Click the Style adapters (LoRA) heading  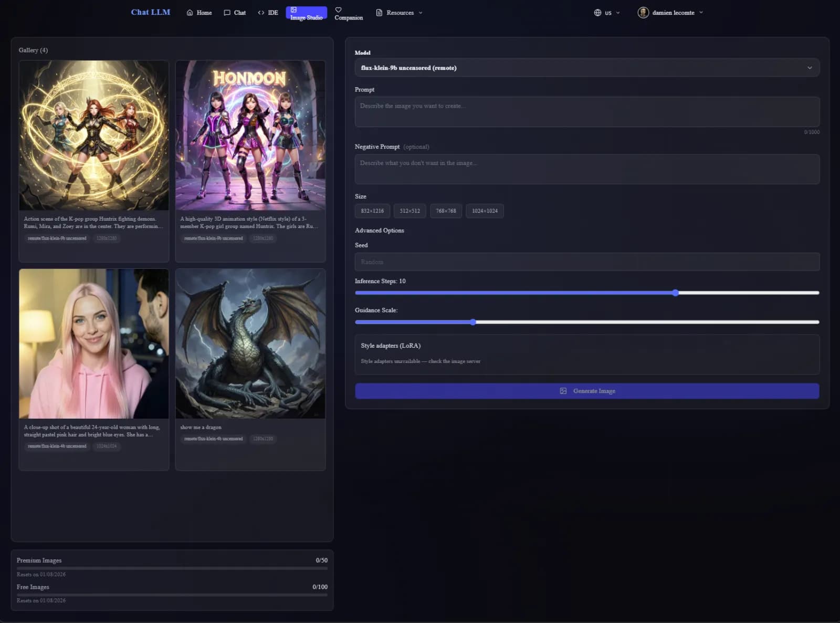(x=391, y=346)
